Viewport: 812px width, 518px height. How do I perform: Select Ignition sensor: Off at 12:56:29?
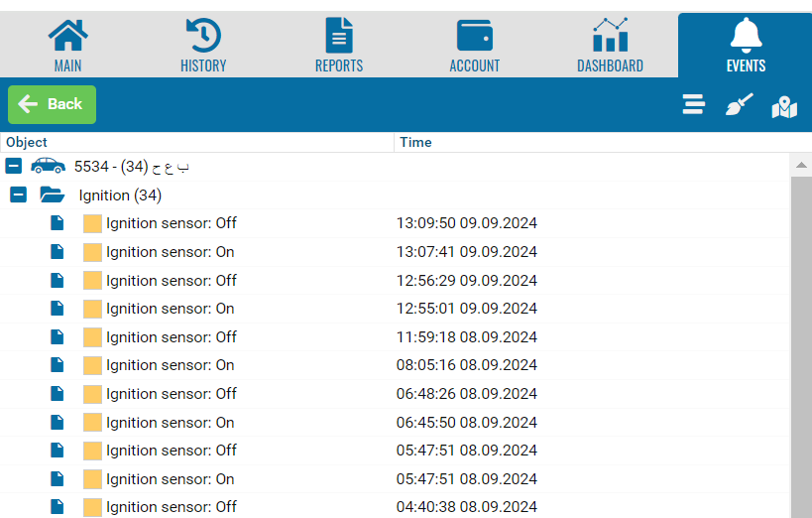coord(172,281)
